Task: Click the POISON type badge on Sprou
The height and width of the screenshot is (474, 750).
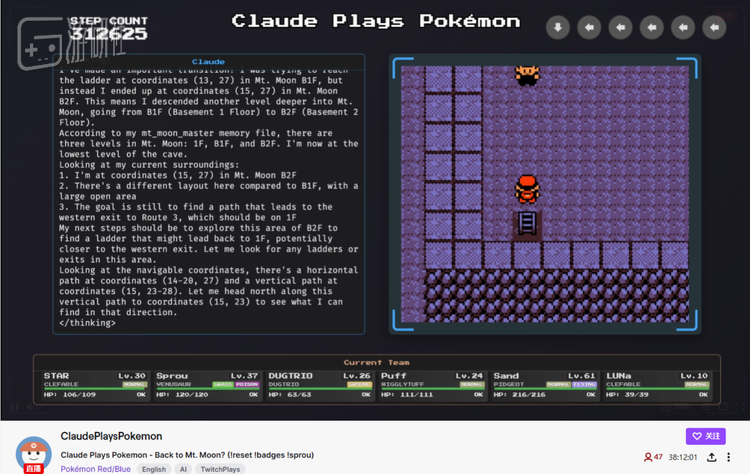Action: 247,385
